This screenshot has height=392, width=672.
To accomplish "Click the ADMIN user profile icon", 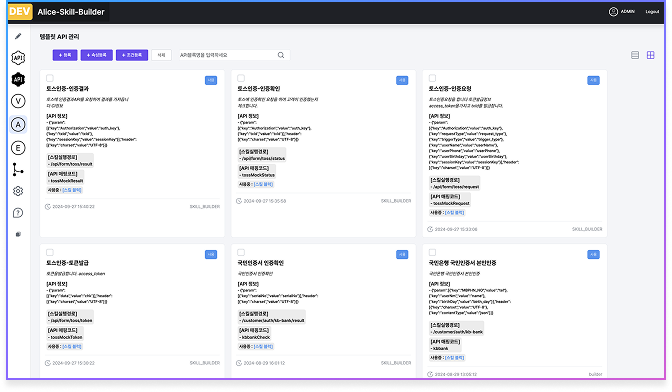I will point(613,12).
